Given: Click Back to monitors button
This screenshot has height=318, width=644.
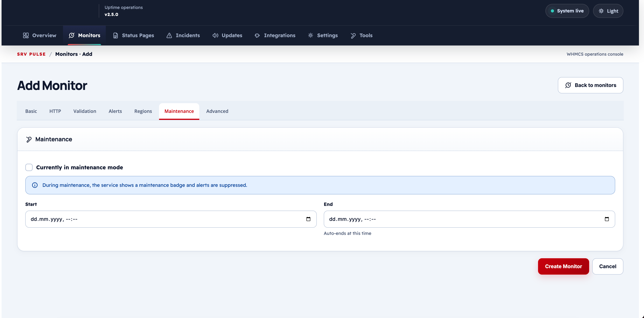Looking at the screenshot, I should point(591,85).
